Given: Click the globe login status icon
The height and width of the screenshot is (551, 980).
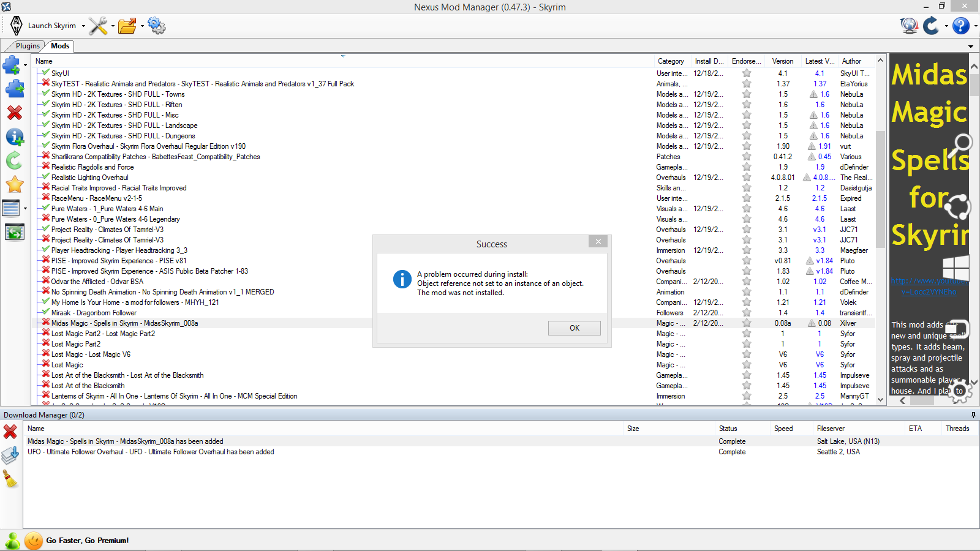Looking at the screenshot, I should tap(909, 26).
